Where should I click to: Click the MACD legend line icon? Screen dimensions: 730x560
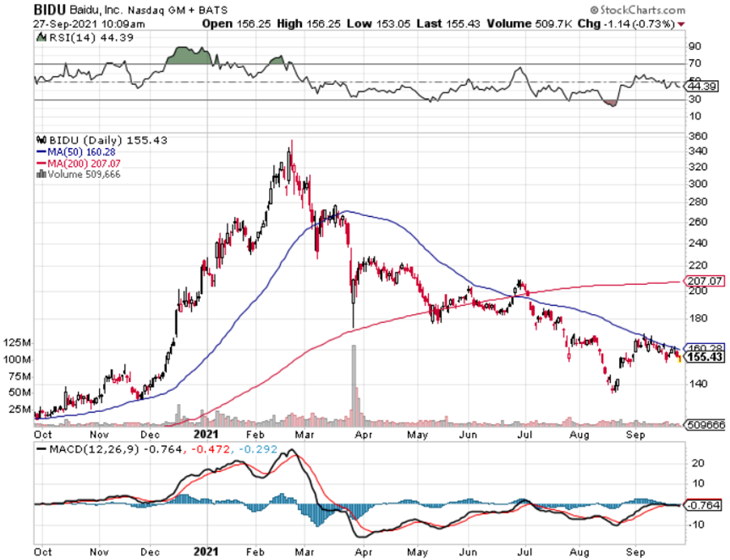coord(41,448)
